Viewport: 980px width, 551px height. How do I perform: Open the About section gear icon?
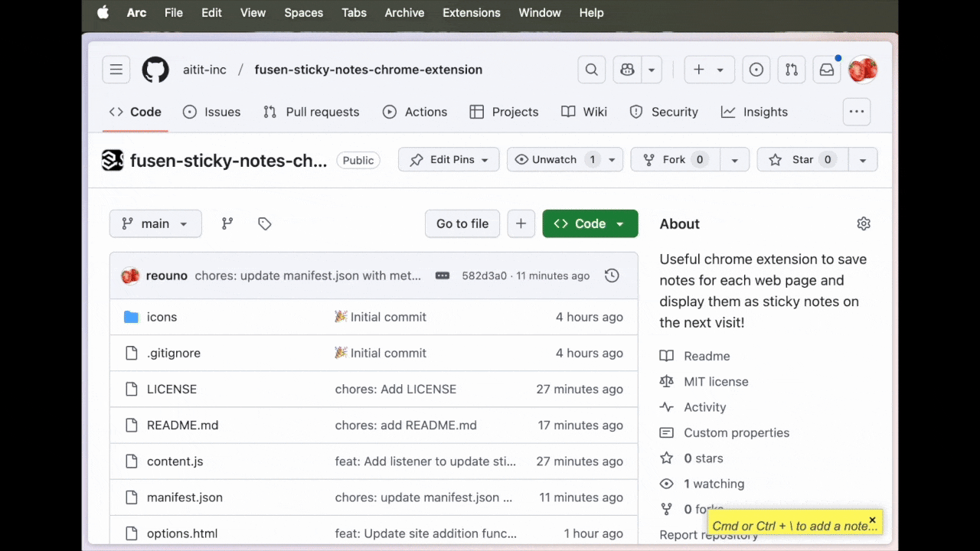(x=864, y=223)
